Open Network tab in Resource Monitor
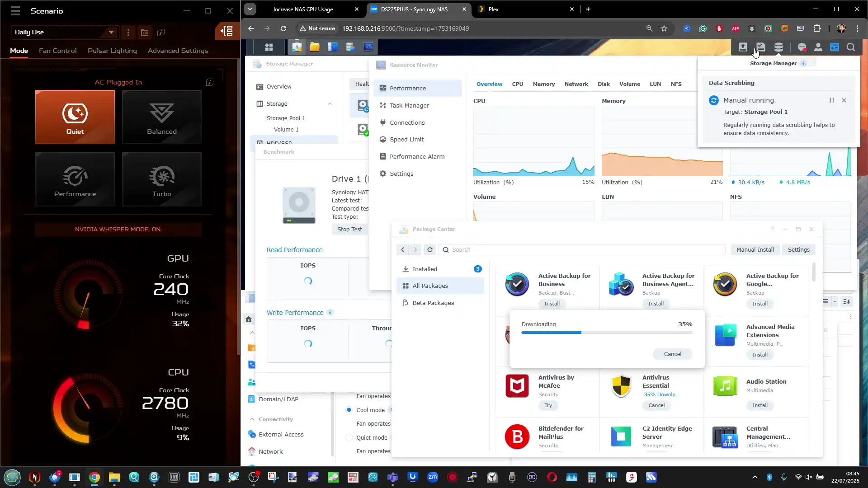 coord(576,84)
